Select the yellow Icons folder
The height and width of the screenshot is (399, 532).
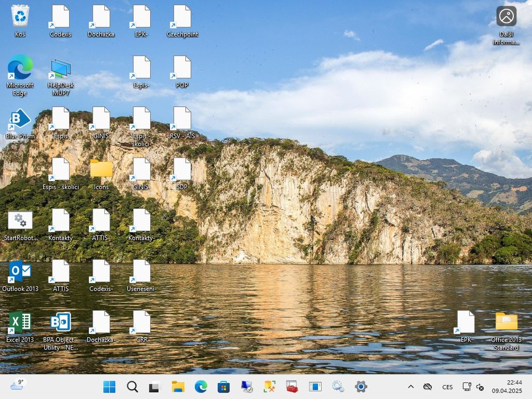tap(101, 169)
